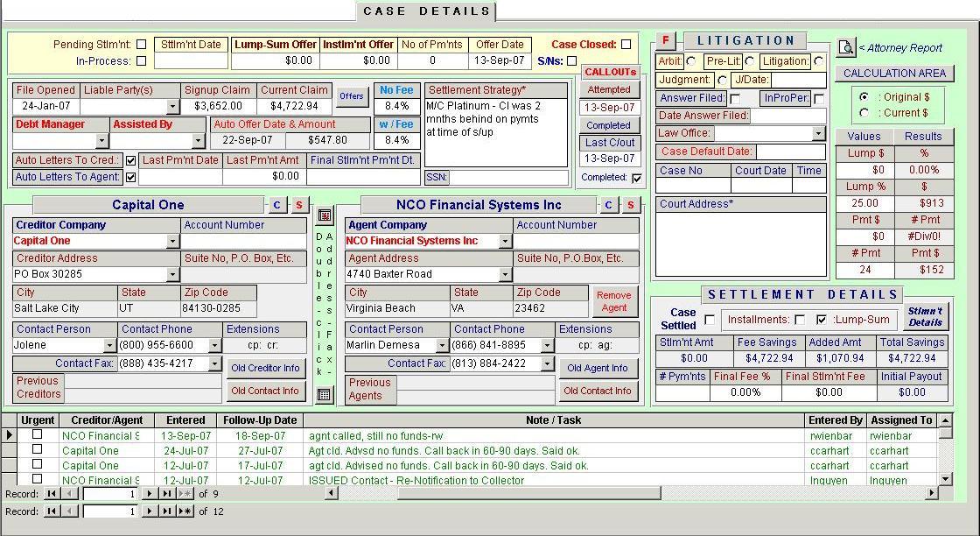Go to next case record (of 12)
Screen dimensions: 980x536
pyautogui.click(x=150, y=511)
